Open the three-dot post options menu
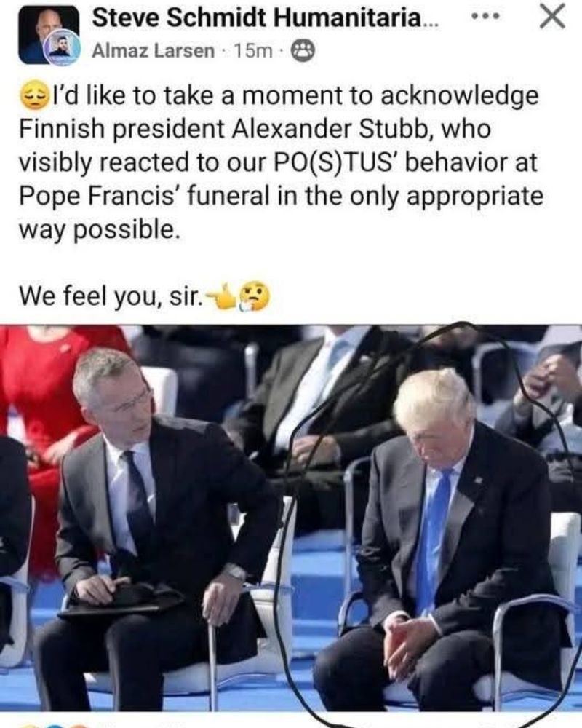This screenshot has width=582, height=728. pyautogui.click(x=485, y=17)
